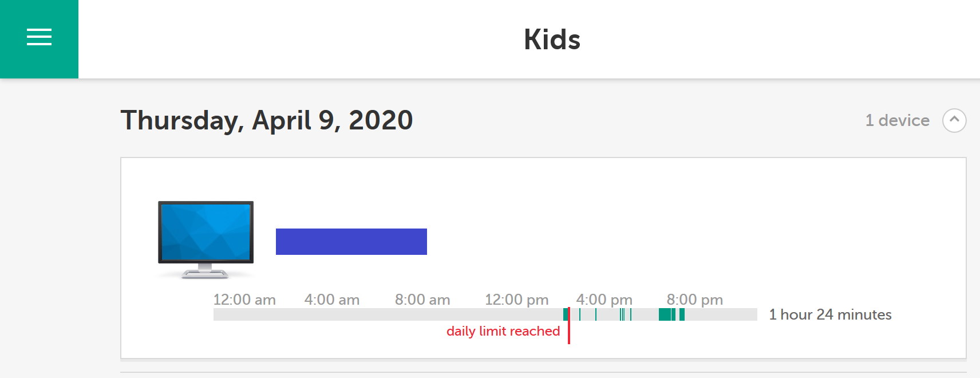The image size is (980, 378).
Task: Click the 8:00 am timeline label
Action: click(422, 300)
